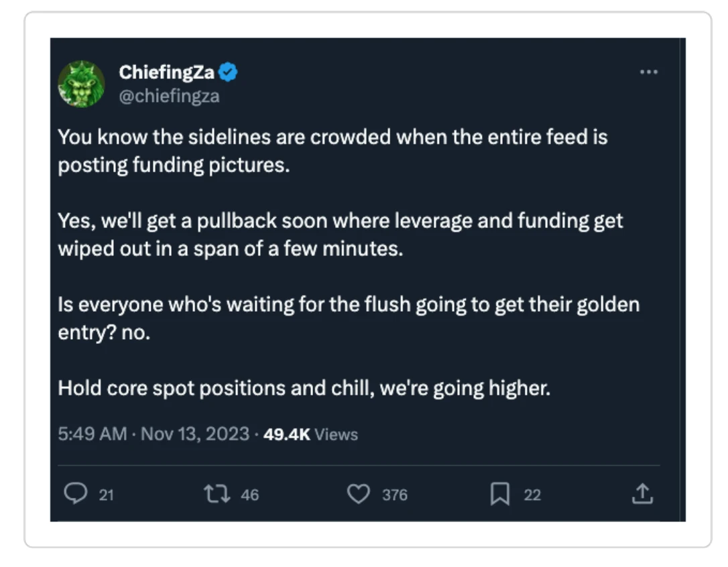Open ChiefingZa's green lion profile avatar
Image resolution: width=728 pixels, height=567 pixels.
point(81,84)
